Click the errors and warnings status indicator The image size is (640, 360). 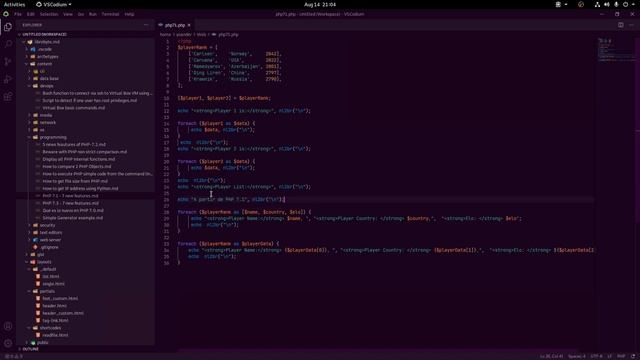[x=13, y=356]
